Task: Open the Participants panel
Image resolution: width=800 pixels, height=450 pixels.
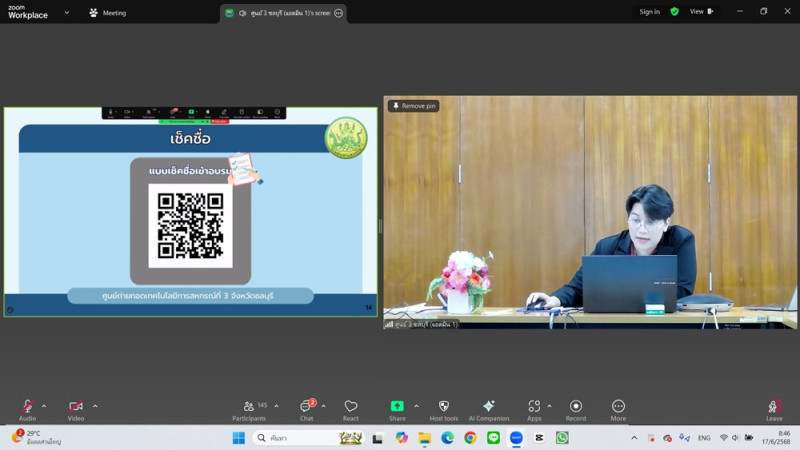Action: pos(249,410)
